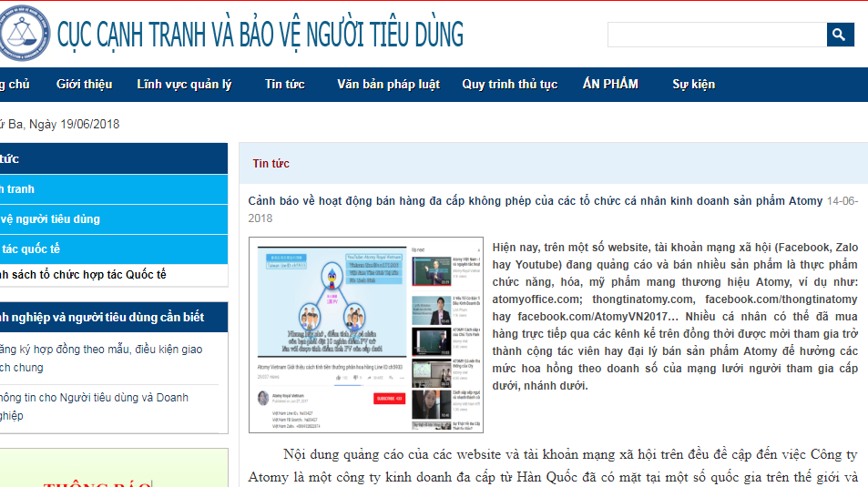
Task: Select sidebar item 'tác quốc tế'
Action: [114, 249]
